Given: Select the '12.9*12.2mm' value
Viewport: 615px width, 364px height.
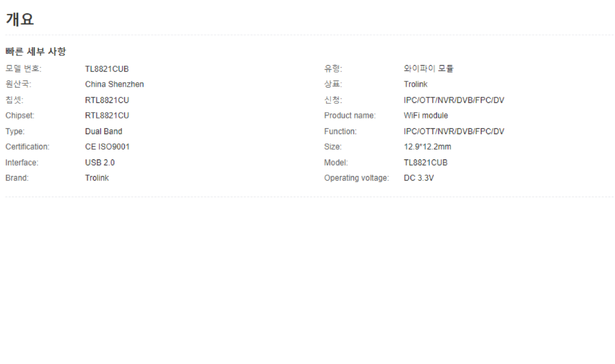Looking at the screenshot, I should coord(428,147).
